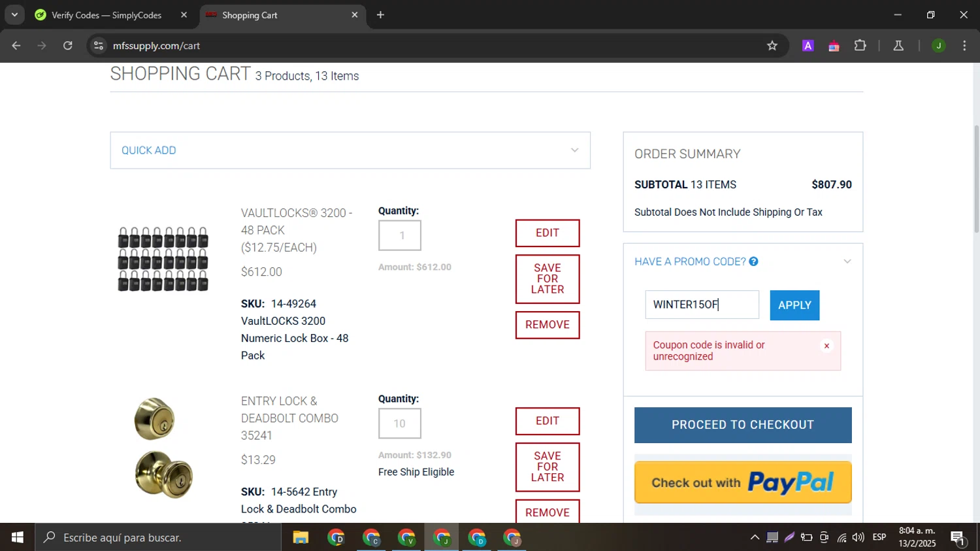Open the shopping extension icon in toolbar

[x=834, y=46]
